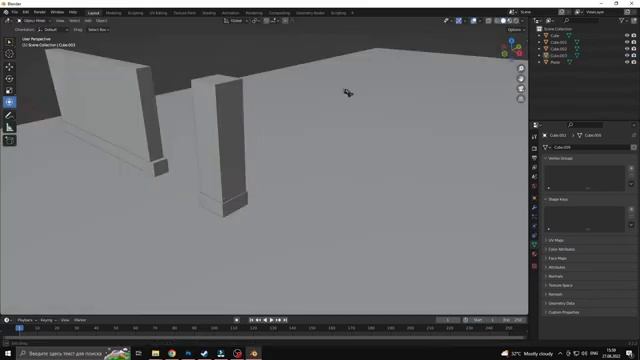Enable Solid viewport shading mode

click(x=503, y=20)
